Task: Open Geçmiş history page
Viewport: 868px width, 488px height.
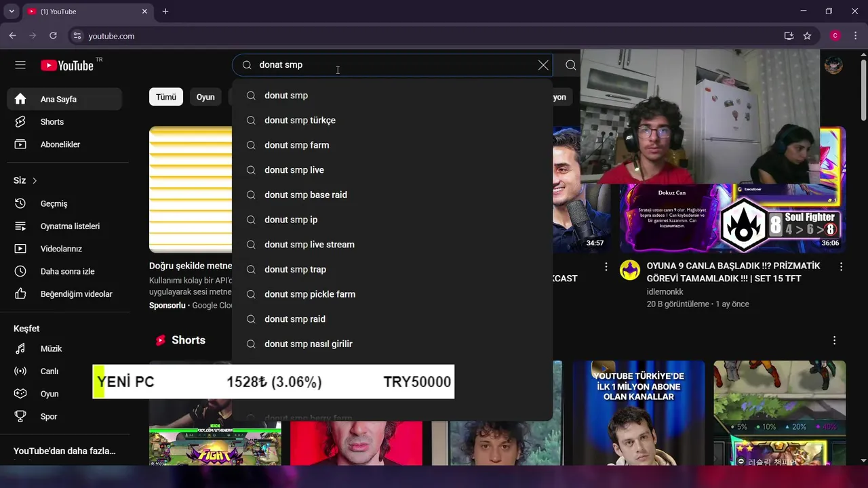Action: click(64, 203)
